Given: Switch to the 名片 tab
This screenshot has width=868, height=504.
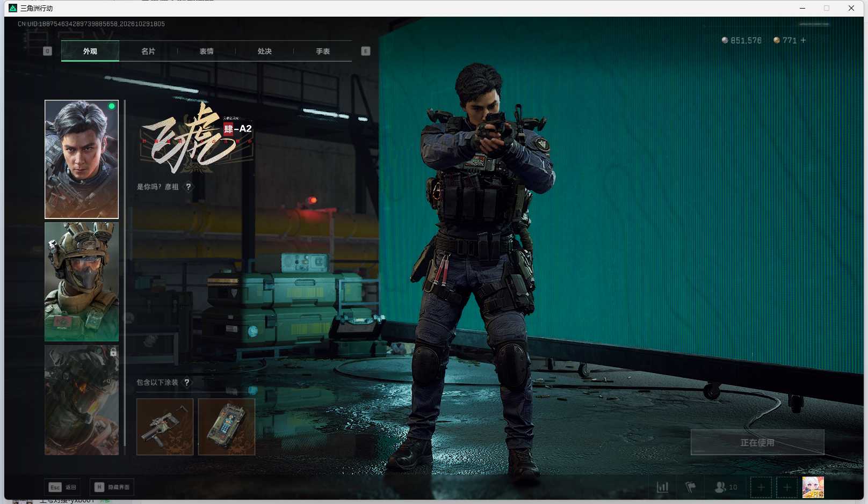Looking at the screenshot, I should 148,52.
